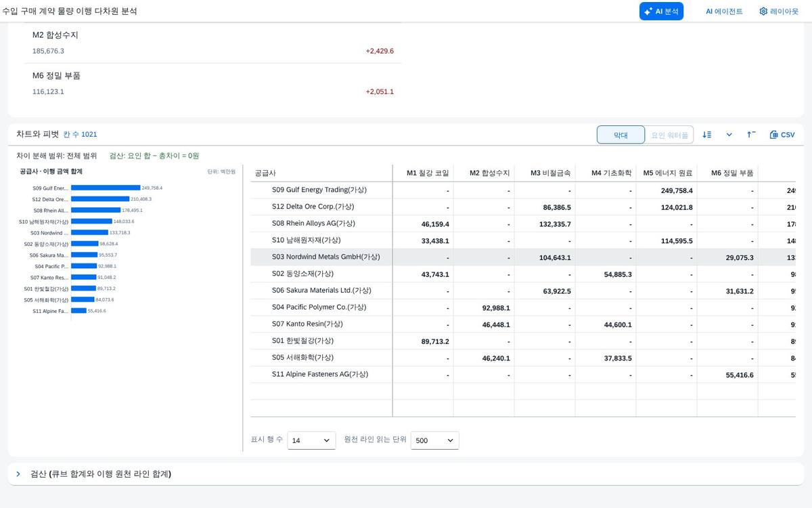Select the S12 Delta Ore Corp. row name
Image resolution: width=812 pixels, height=508 pixels.
[x=313, y=207]
